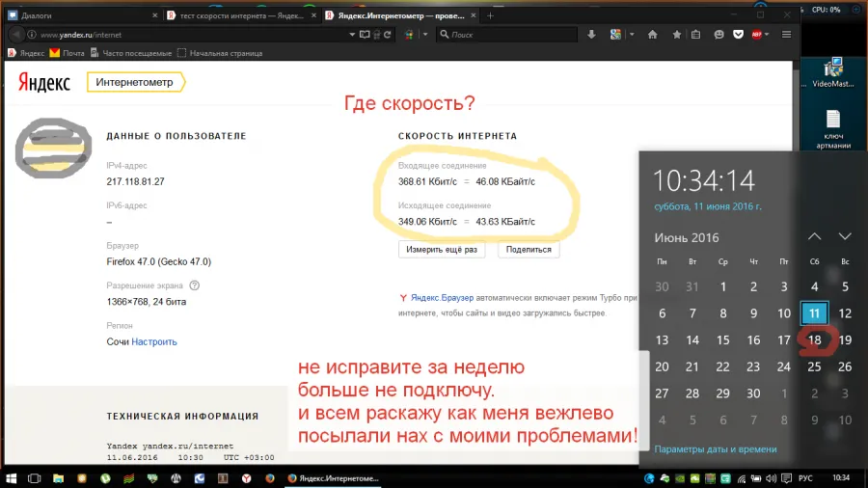Click the 'Поделиться' button
This screenshot has width=868, height=488.
(529, 250)
